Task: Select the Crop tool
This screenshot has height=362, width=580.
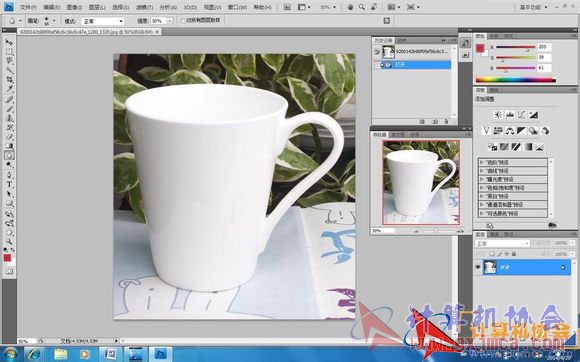Action: pos(9,80)
